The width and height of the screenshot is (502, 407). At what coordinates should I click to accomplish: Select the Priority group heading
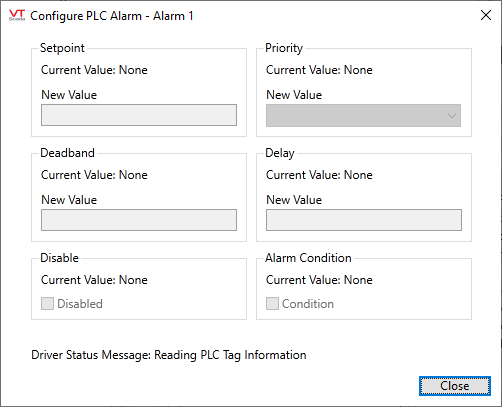(284, 48)
